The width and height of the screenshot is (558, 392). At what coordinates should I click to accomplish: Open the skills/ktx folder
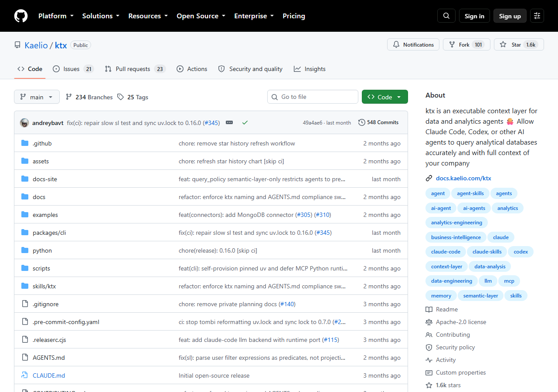pos(44,286)
